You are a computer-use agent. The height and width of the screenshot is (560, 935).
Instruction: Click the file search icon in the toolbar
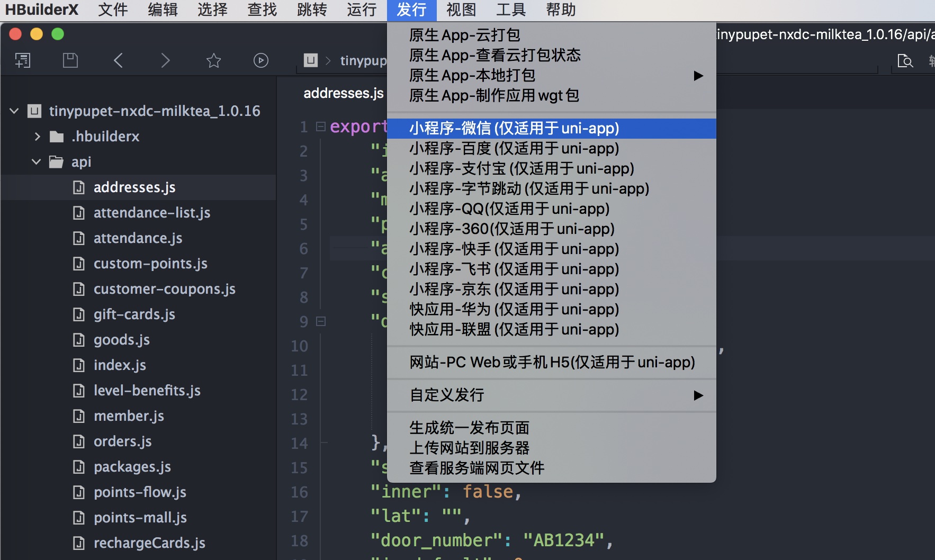click(905, 61)
